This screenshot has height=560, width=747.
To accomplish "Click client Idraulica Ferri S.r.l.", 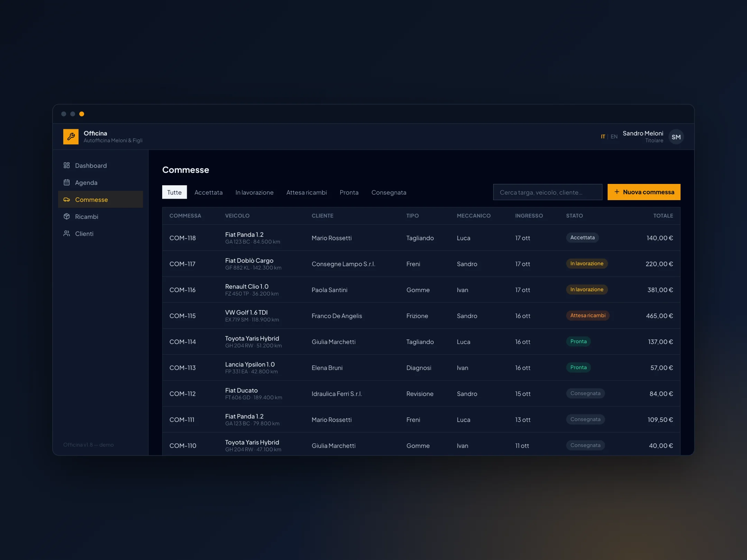I will (336, 393).
